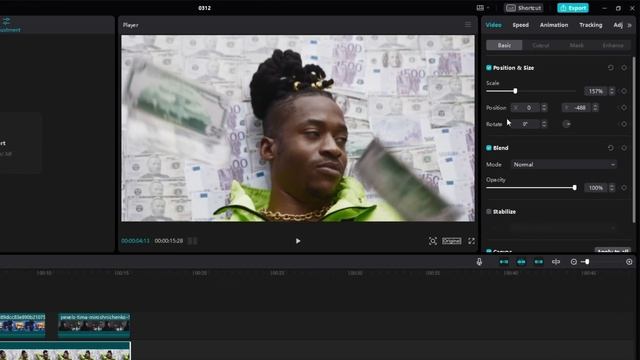Click the current timecode 00:00:04:13
Screen dimensions: 640x360
[x=135, y=241]
